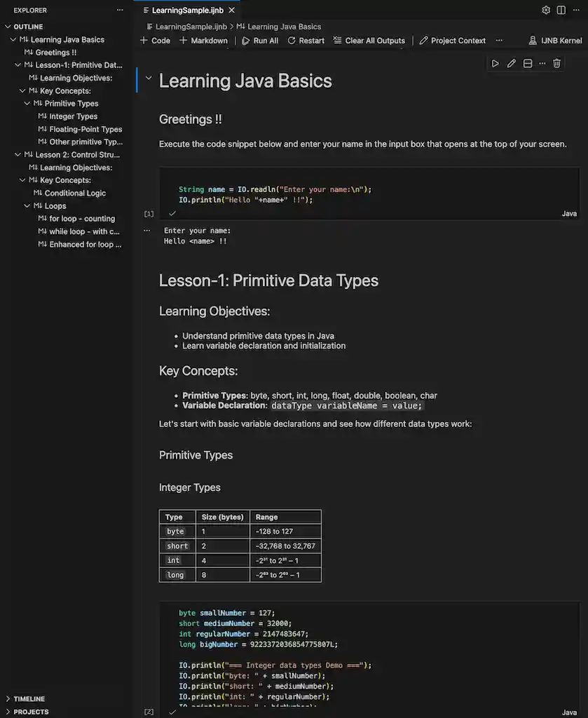Expand the TIMELINE section
The height and width of the screenshot is (718, 588).
click(x=30, y=698)
